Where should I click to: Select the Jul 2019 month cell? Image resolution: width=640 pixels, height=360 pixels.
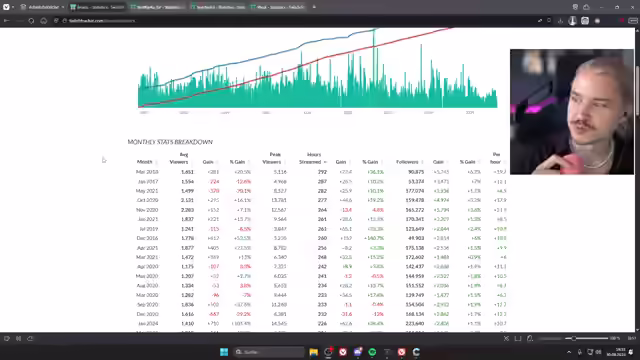149,229
